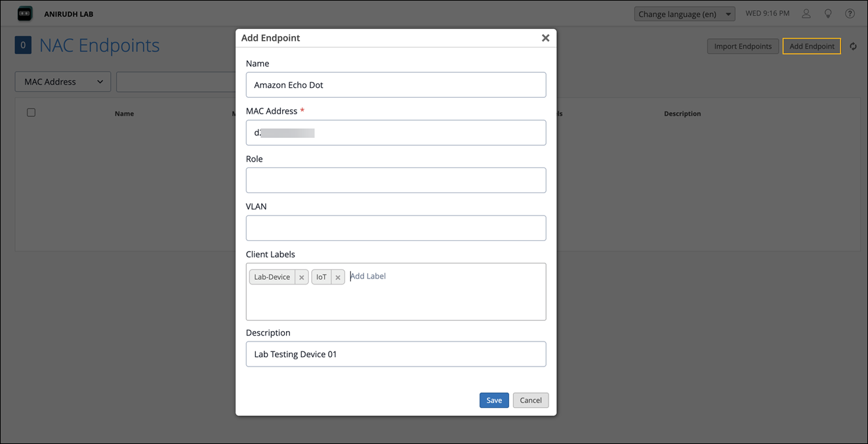The image size is (868, 444).
Task: Remove the IoT label tag
Action: coord(338,277)
